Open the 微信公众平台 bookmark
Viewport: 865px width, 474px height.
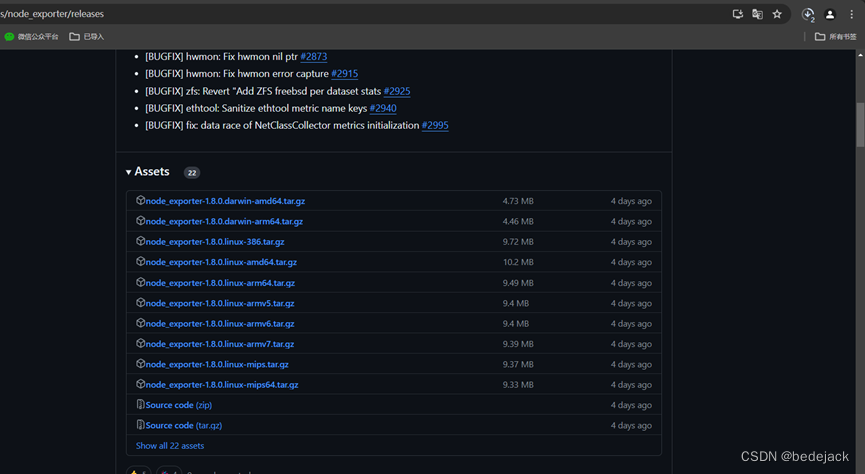point(32,37)
